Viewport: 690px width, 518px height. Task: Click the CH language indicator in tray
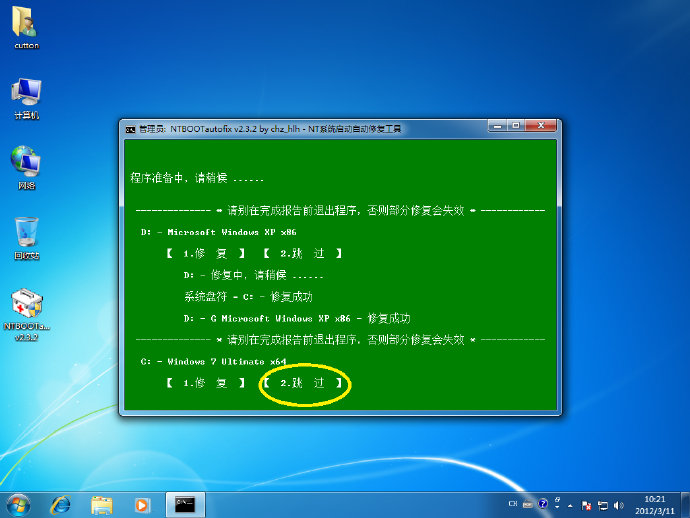(x=513, y=504)
